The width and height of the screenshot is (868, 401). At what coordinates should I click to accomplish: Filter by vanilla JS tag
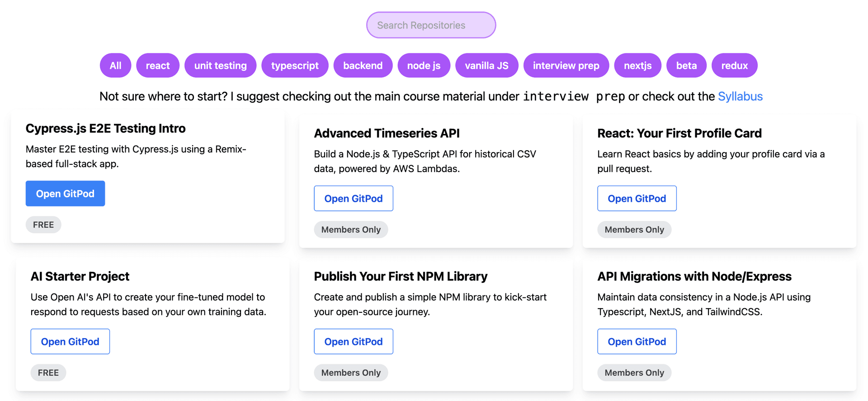click(x=487, y=66)
